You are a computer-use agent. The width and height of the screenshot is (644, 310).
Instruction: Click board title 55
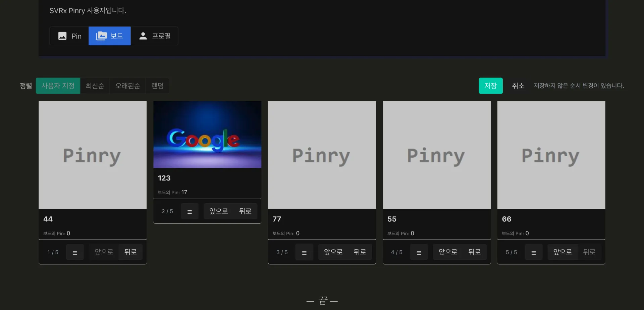click(392, 219)
